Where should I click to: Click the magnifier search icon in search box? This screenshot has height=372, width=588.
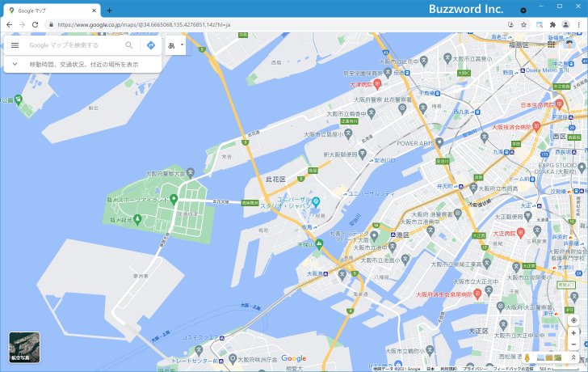129,45
